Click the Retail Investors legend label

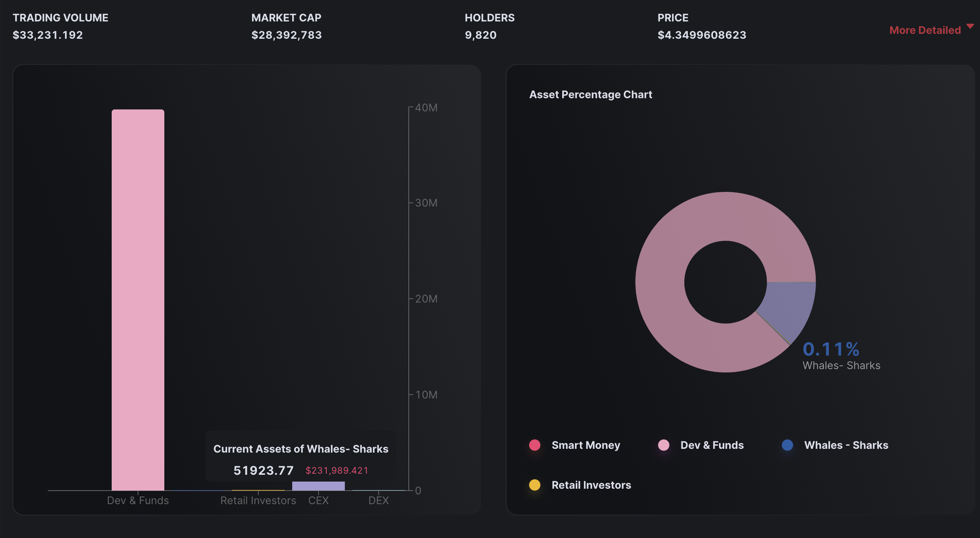(x=591, y=485)
